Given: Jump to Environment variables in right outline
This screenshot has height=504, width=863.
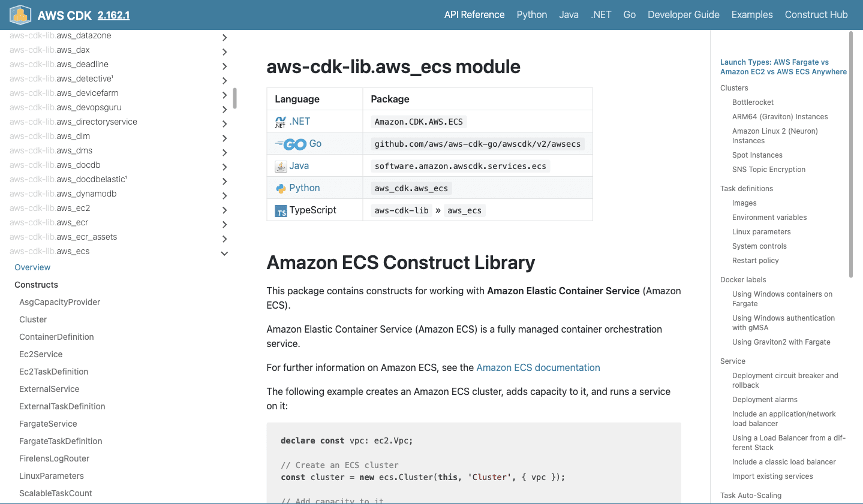Looking at the screenshot, I should pyautogui.click(x=769, y=218).
